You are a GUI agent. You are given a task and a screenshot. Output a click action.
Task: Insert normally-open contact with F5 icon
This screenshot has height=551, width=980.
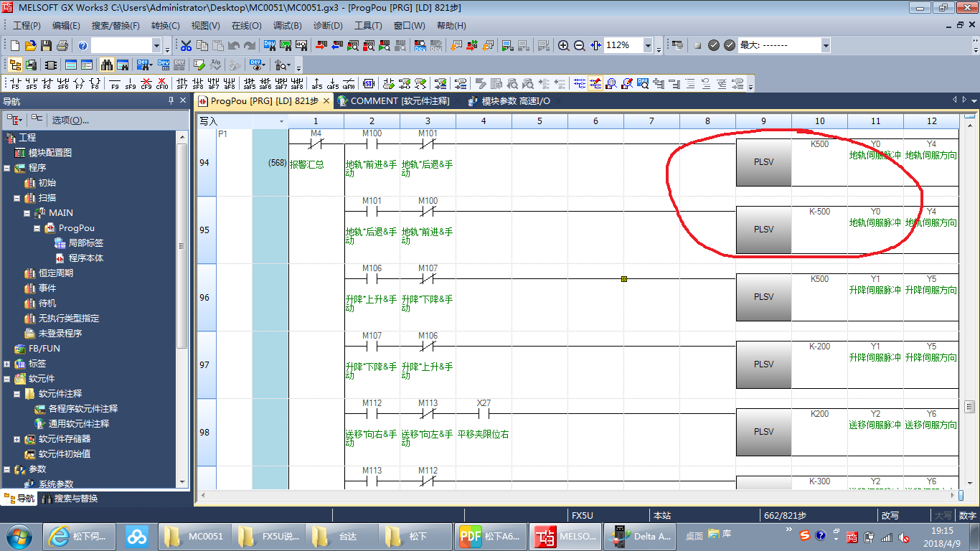point(14,83)
